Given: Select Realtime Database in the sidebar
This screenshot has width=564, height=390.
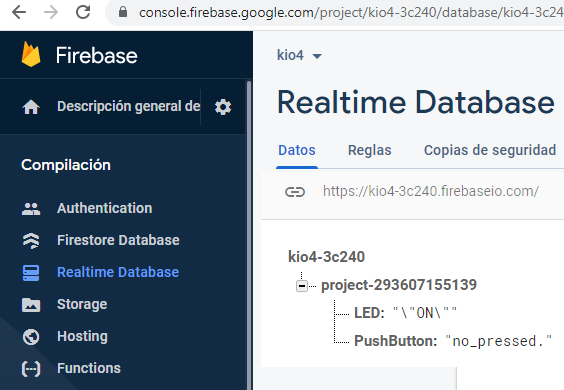Looking at the screenshot, I should (x=118, y=272).
